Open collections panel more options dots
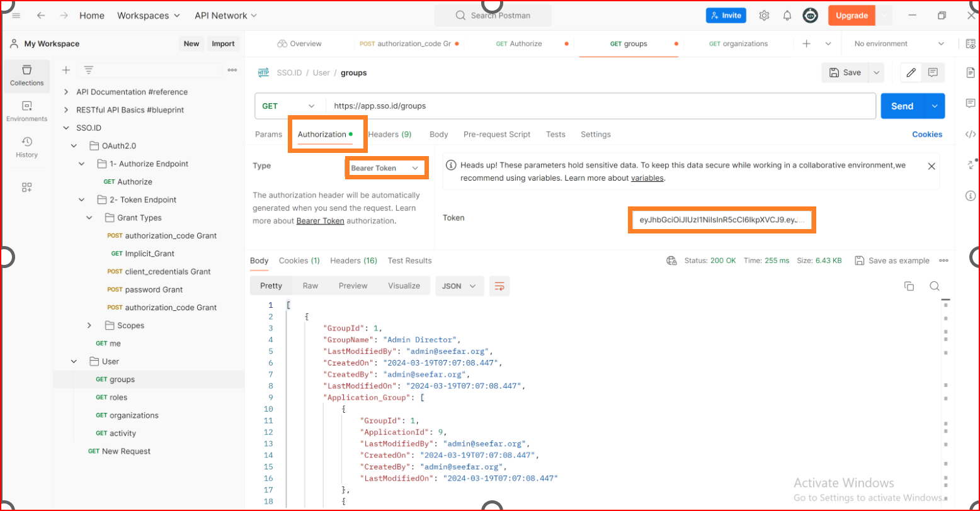Screen dimensions: 980x511 tap(232, 70)
